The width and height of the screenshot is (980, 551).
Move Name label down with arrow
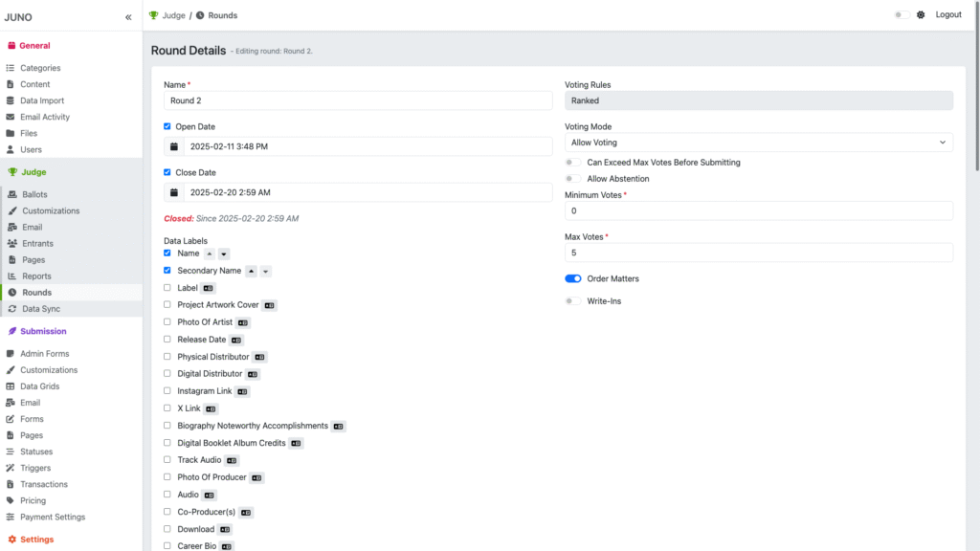click(x=224, y=254)
